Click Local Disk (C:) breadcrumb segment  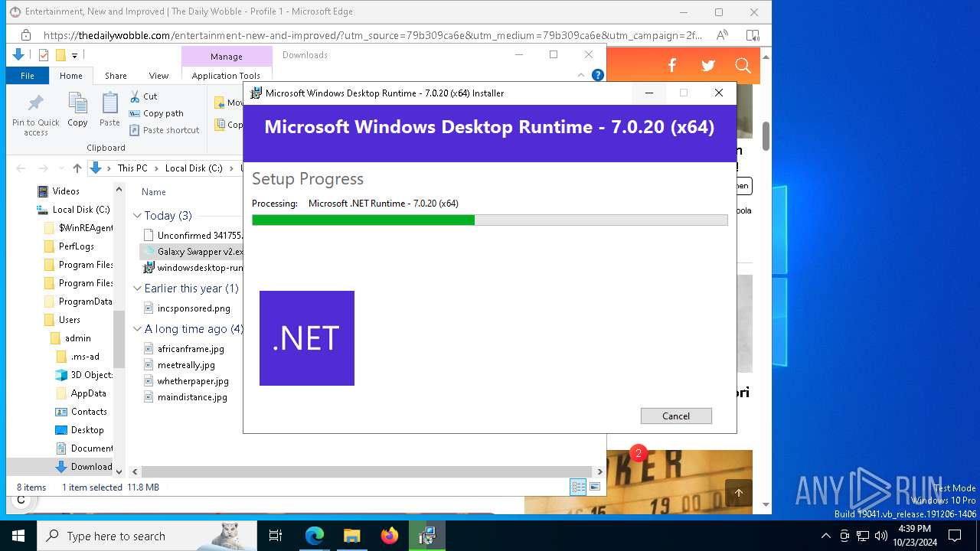tap(194, 168)
